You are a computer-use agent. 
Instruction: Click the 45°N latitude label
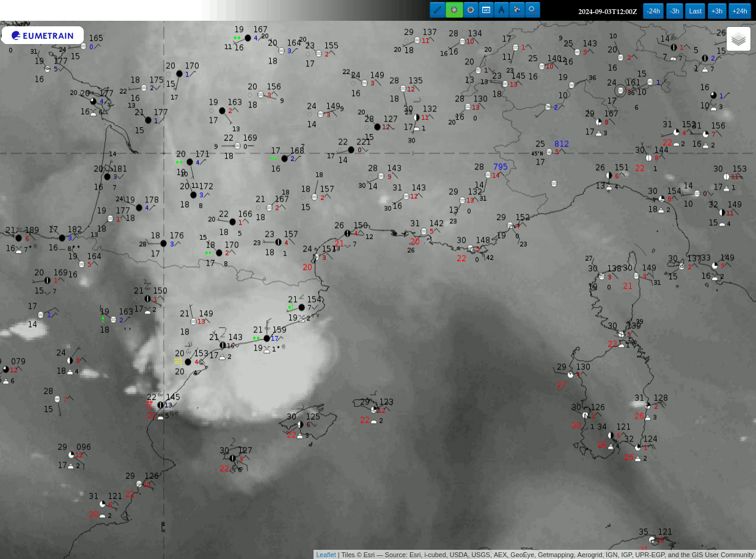pos(537,154)
